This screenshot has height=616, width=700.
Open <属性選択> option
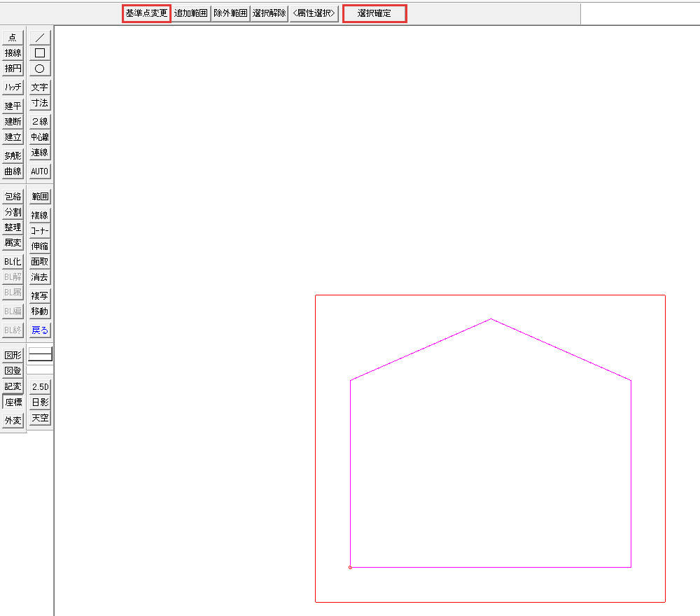coord(314,13)
